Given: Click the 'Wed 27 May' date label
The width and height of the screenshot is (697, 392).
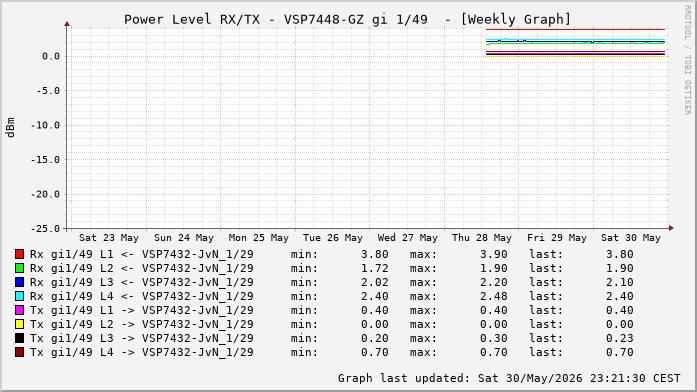Looking at the screenshot, I should (408, 238).
